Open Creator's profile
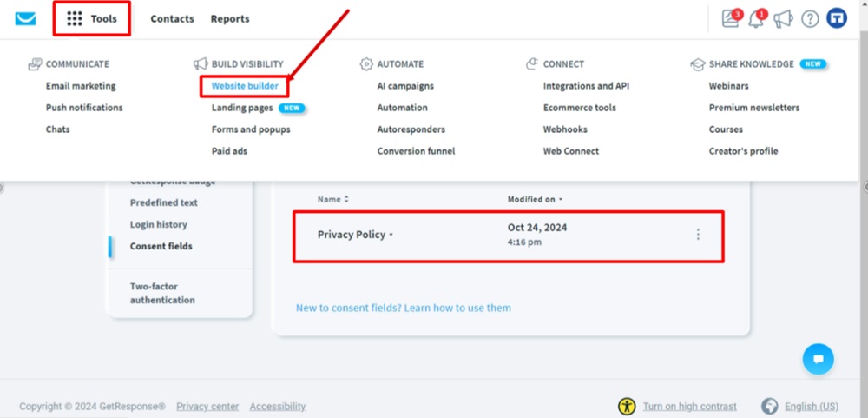Image resolution: width=868 pixels, height=418 pixels. 744,151
